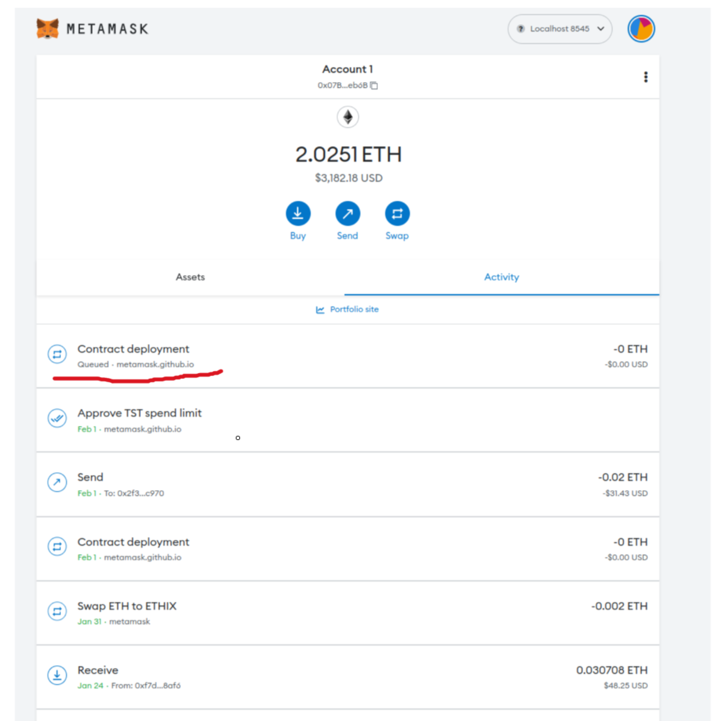Click the Portfolio site chart icon
The height and width of the screenshot is (721, 728).
tap(320, 310)
